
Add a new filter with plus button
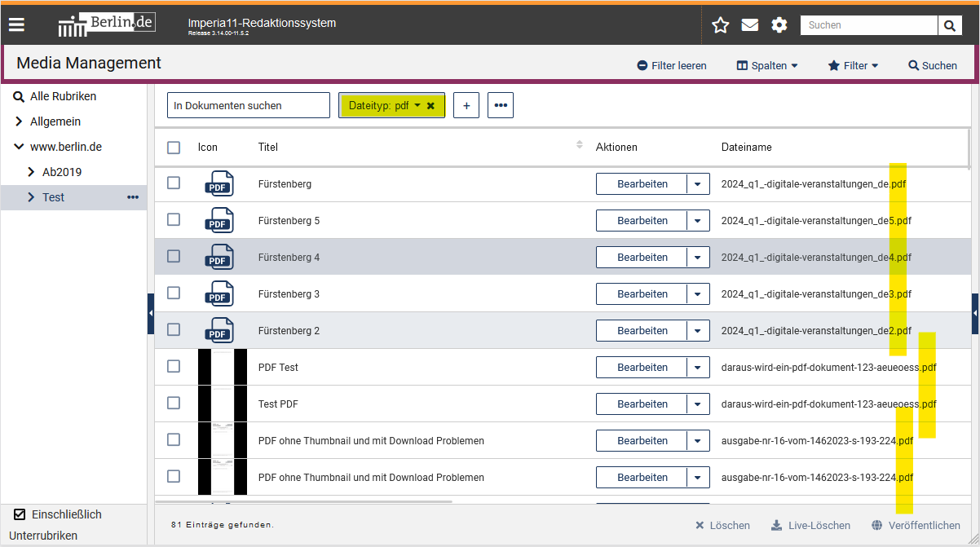466,106
